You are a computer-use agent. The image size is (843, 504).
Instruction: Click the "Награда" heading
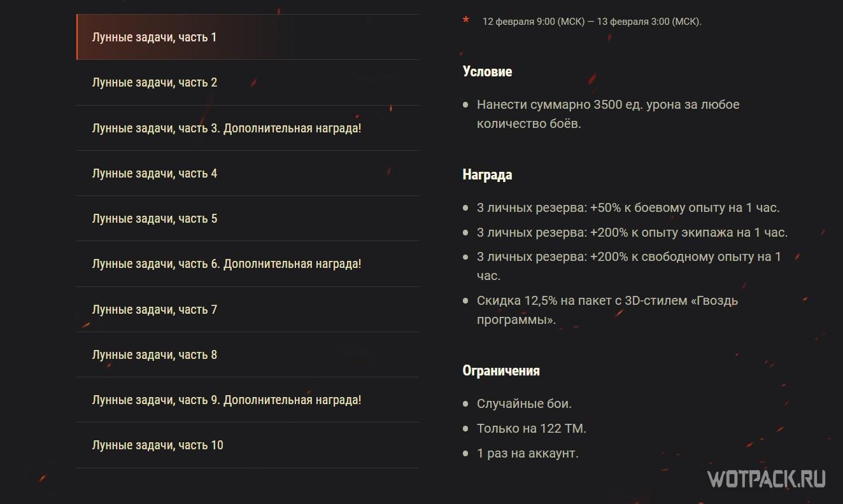[487, 174]
